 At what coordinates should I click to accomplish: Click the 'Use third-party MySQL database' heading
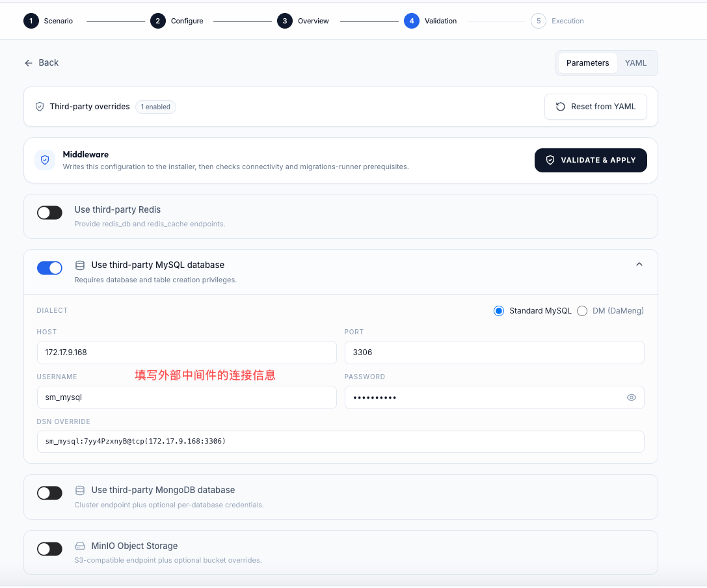[158, 265]
